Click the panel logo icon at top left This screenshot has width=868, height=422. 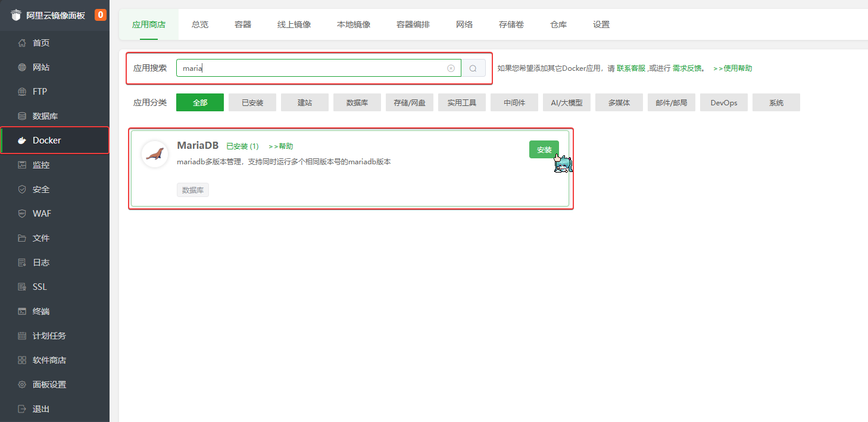pos(15,15)
